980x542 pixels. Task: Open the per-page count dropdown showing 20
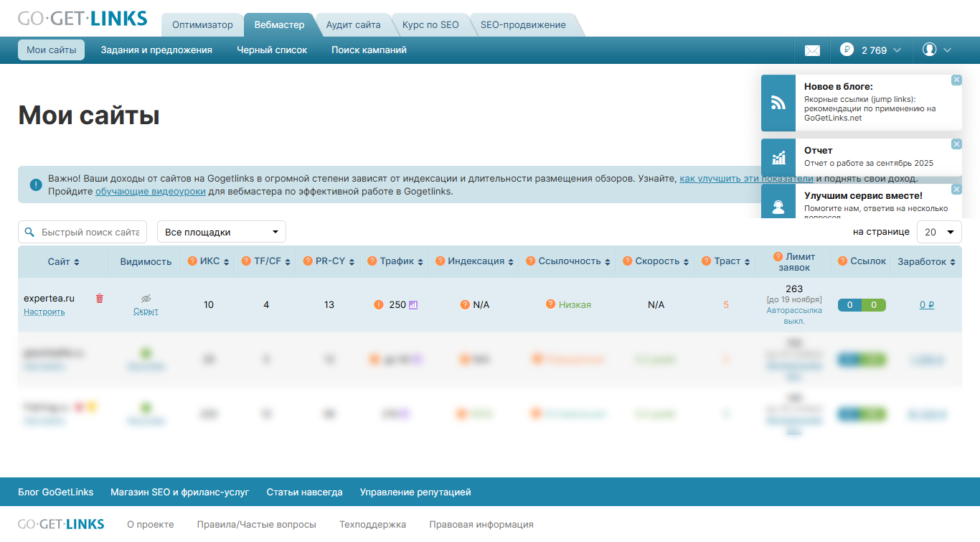939,232
